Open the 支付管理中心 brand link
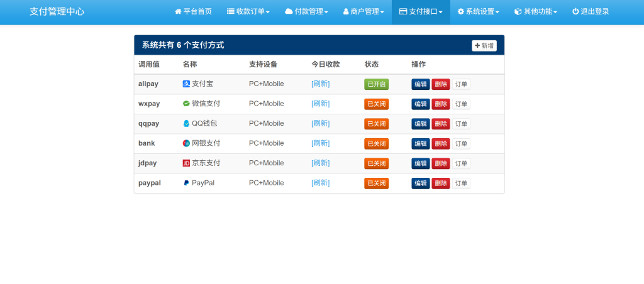This screenshot has height=284, width=644. [x=57, y=11]
